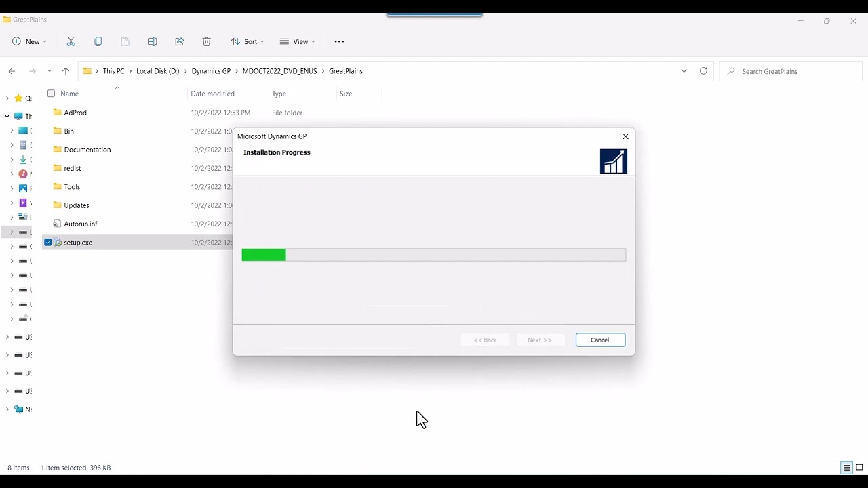Image resolution: width=868 pixels, height=488 pixels.
Task: Click the Dynamics GP chart logo
Action: 614,161
